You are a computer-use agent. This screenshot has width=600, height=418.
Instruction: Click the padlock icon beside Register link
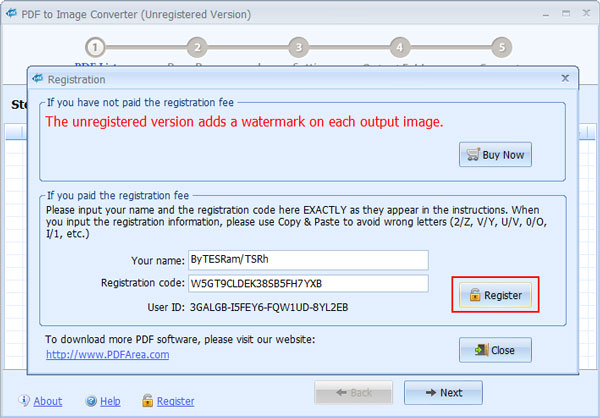[148, 401]
